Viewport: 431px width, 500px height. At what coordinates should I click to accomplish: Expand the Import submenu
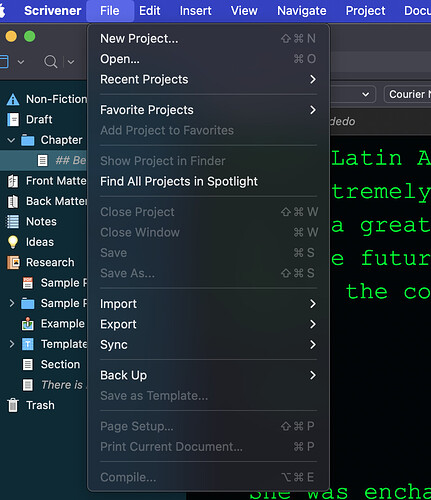pos(208,304)
